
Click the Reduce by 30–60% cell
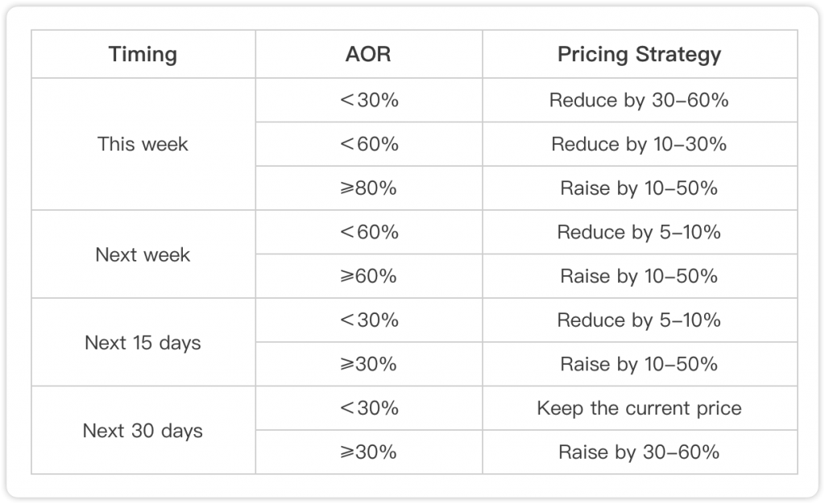coord(640,101)
